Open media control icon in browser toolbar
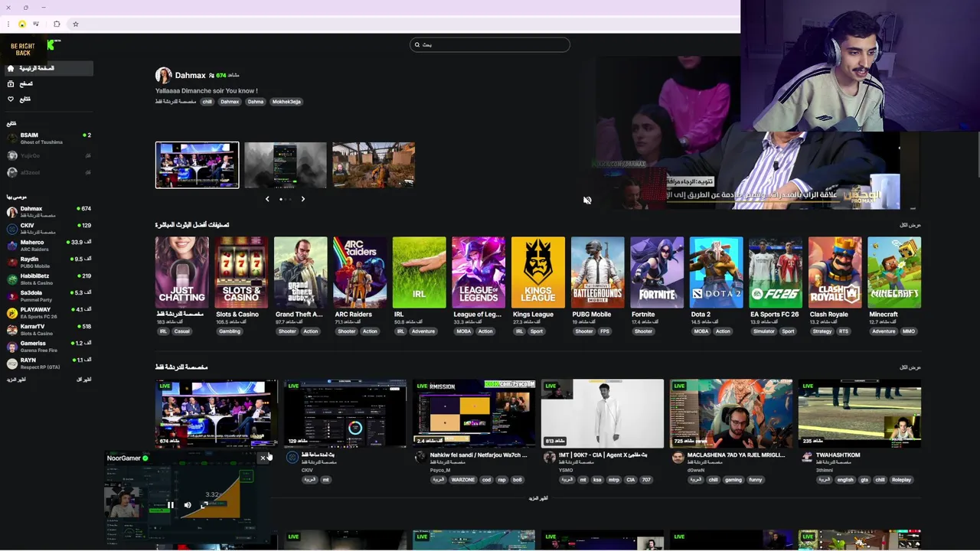 click(36, 24)
